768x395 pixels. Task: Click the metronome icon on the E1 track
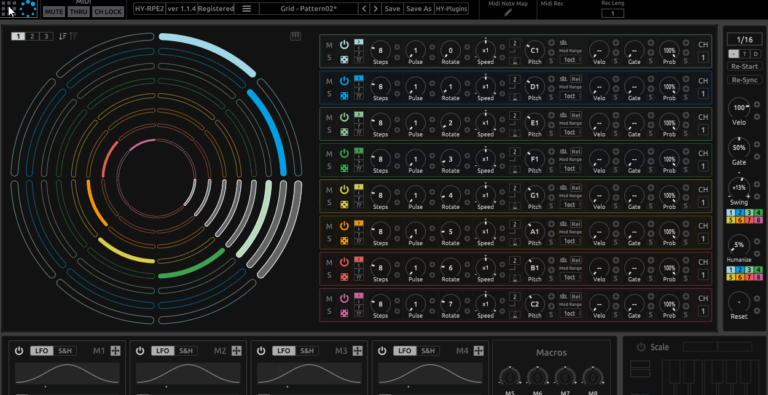pyautogui.click(x=514, y=133)
